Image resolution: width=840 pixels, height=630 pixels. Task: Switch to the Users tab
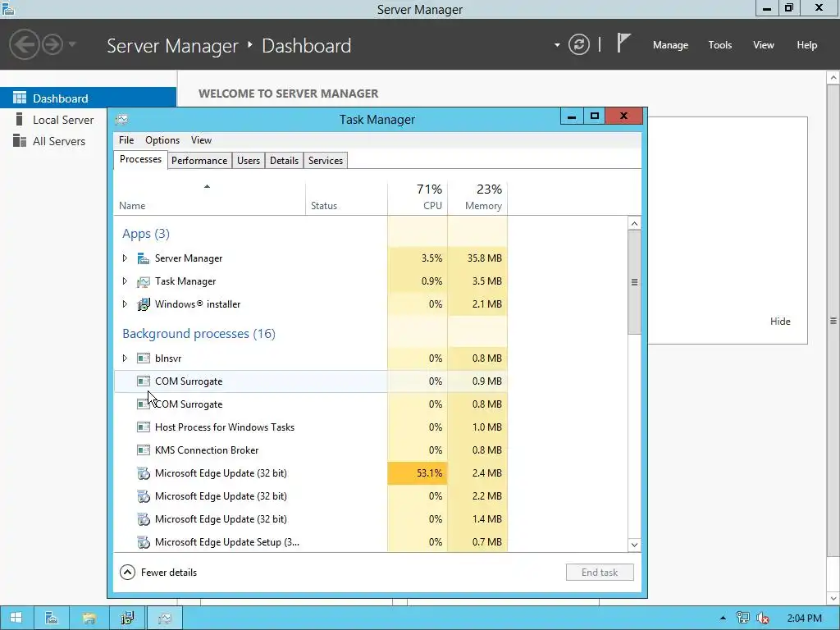tap(249, 161)
